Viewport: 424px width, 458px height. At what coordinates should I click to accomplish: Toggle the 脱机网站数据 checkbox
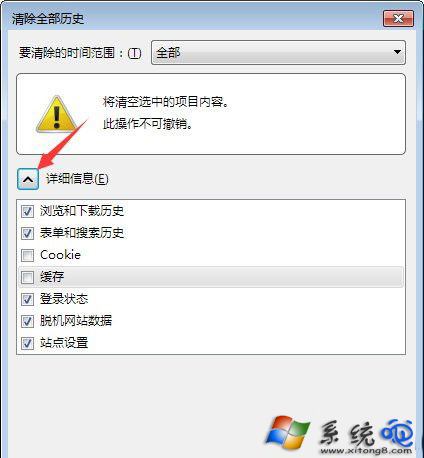click(x=27, y=321)
